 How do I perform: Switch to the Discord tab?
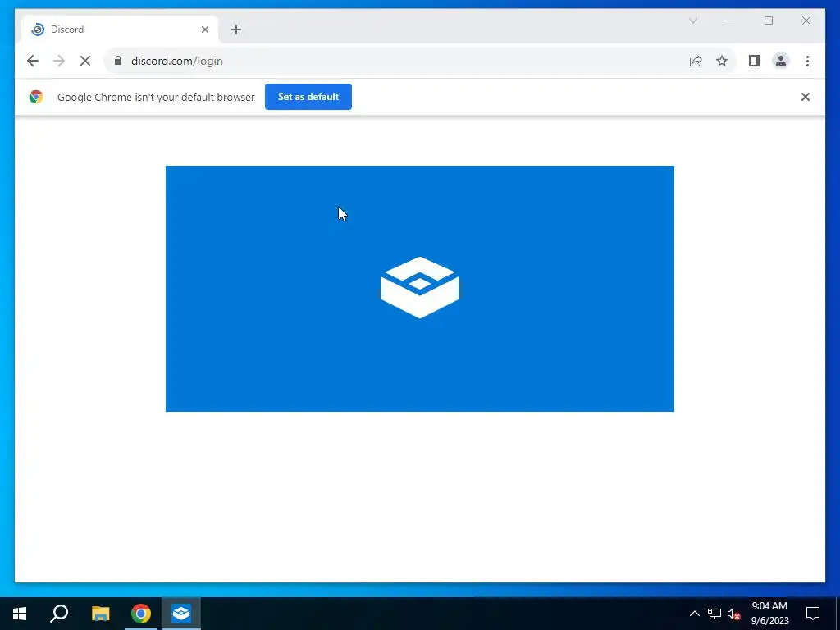pyautogui.click(x=120, y=30)
